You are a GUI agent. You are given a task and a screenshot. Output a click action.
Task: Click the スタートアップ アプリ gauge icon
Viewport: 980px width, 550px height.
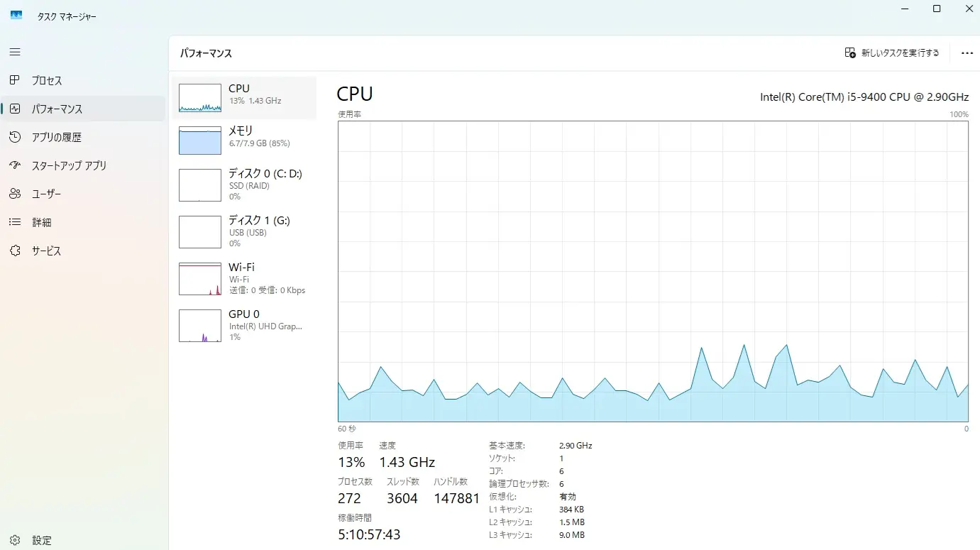tap(15, 165)
